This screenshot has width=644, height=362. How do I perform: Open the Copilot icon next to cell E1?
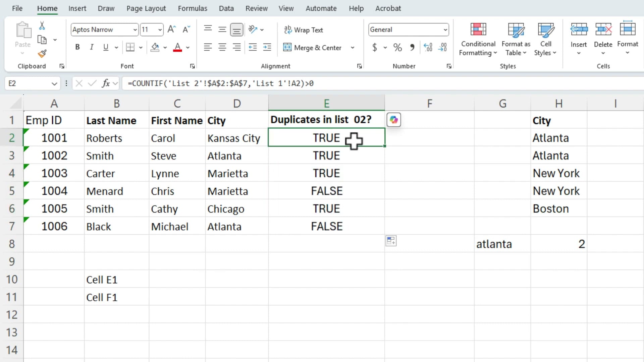393,120
